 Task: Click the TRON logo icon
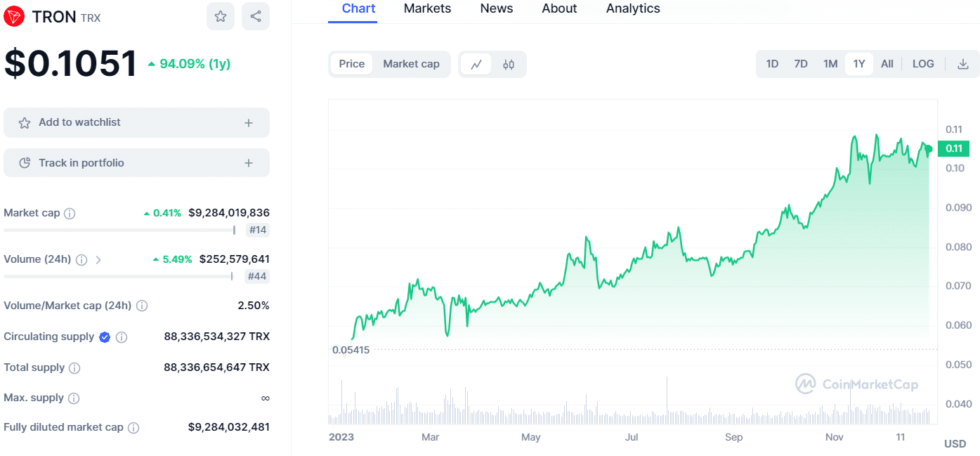(13, 16)
